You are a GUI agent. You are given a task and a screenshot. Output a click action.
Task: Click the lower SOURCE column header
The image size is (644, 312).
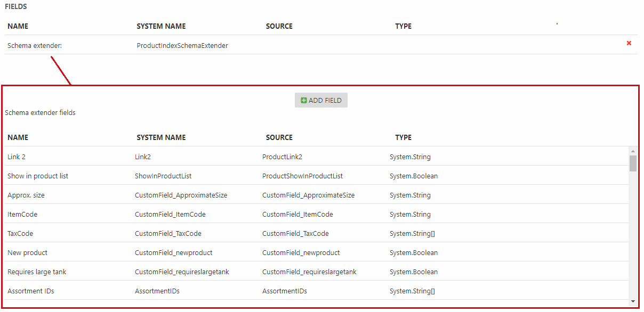click(x=279, y=137)
